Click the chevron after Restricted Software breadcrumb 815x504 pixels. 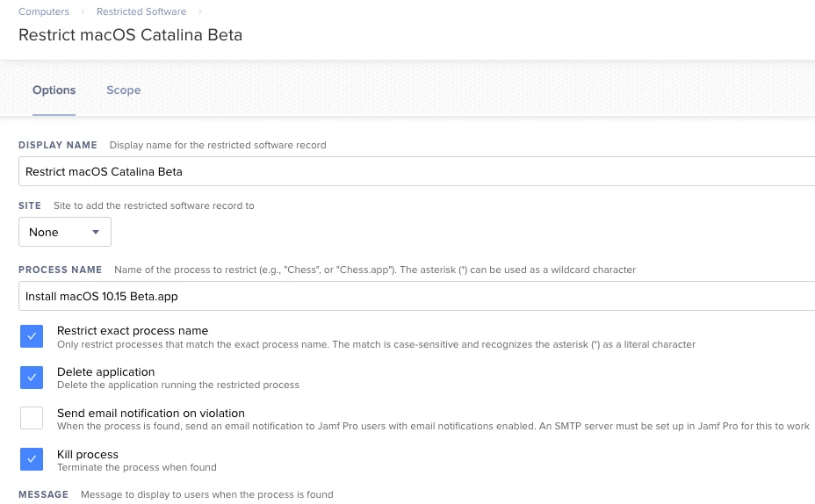[x=200, y=11]
